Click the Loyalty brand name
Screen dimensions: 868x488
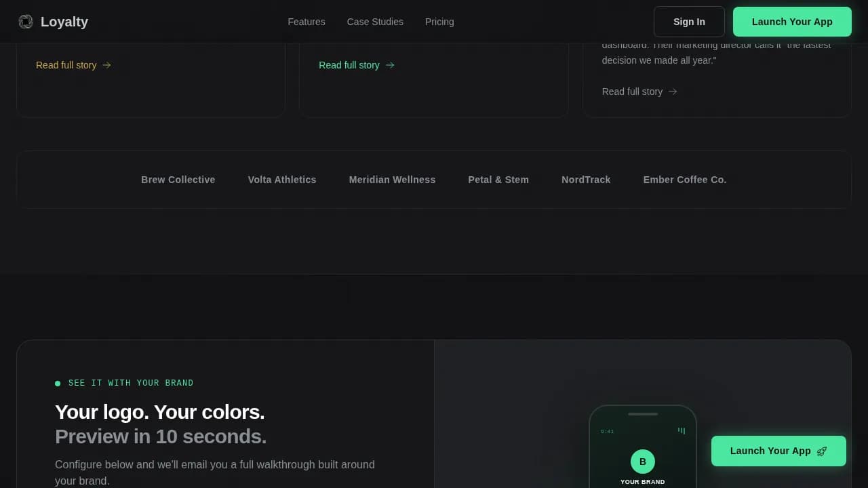[x=64, y=22]
